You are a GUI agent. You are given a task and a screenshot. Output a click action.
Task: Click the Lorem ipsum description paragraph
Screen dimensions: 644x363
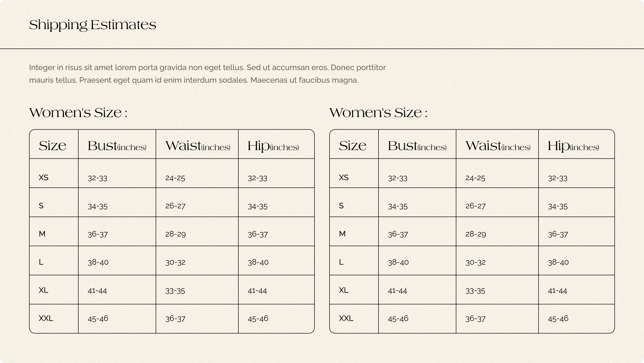point(208,74)
